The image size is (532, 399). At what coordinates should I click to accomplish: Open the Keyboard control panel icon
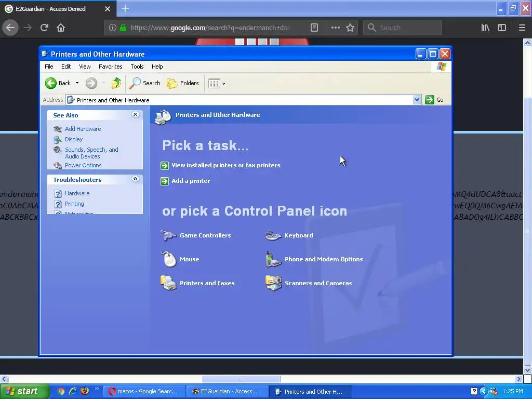[x=289, y=235]
